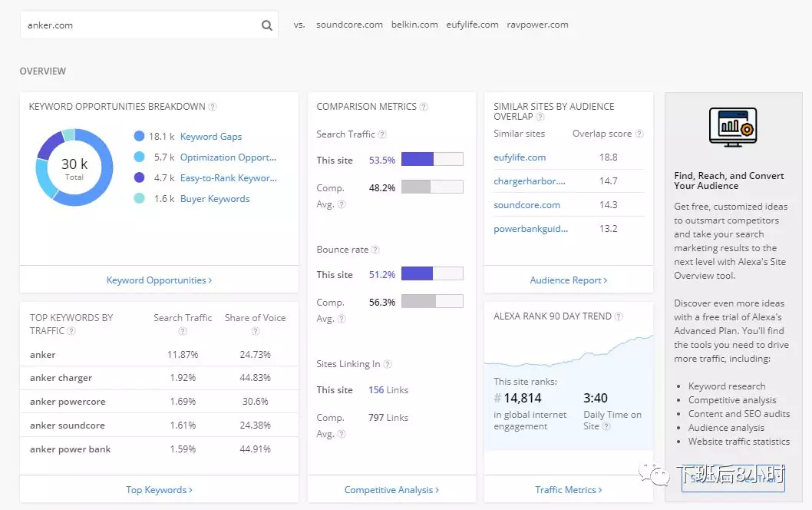This screenshot has height=510, width=812.
Task: Open Traffic Metrics link
Action: [x=569, y=490]
